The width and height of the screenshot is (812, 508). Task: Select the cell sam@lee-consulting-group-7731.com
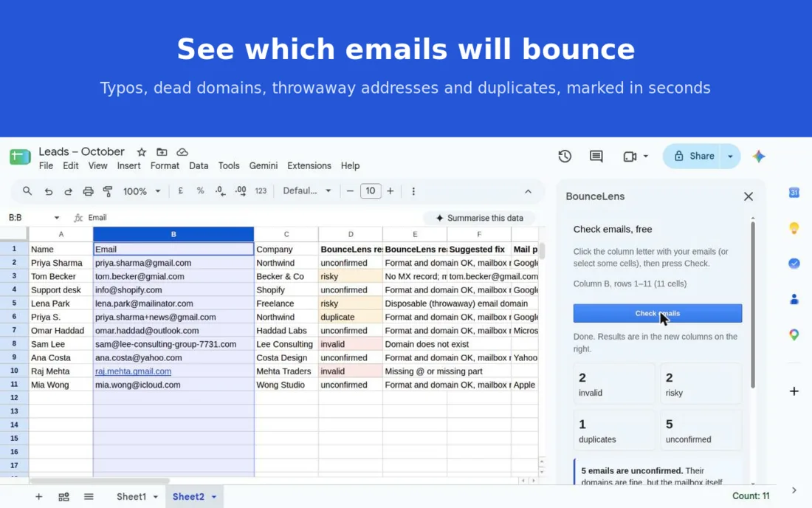click(x=173, y=344)
